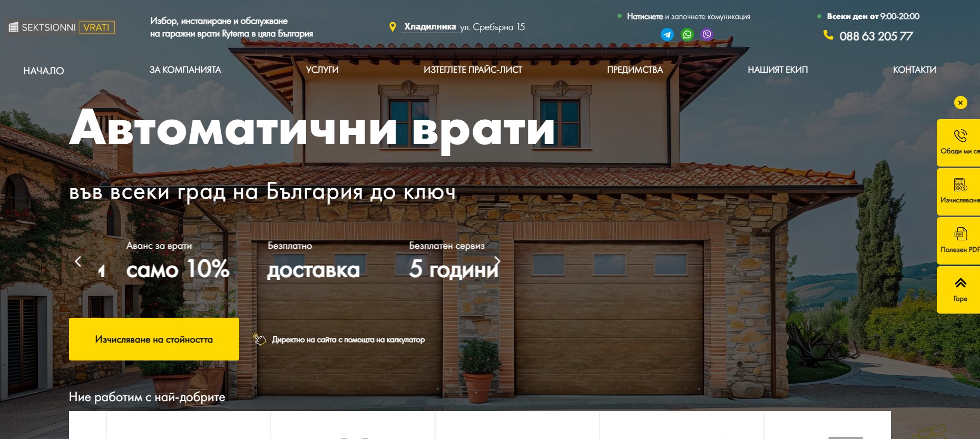Go to previous slide with left chevron
Viewport: 980px width, 439px height.
78,261
